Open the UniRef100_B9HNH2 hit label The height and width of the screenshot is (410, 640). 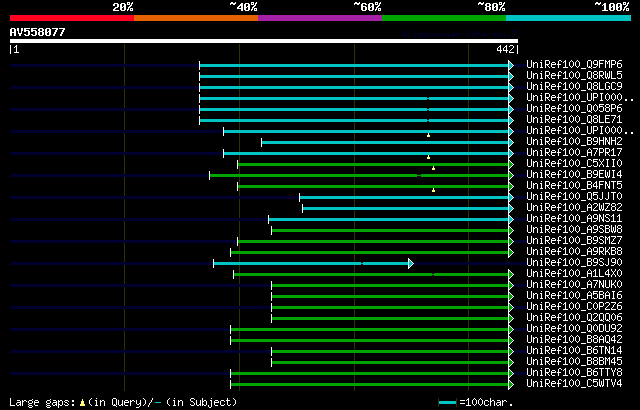574,142
